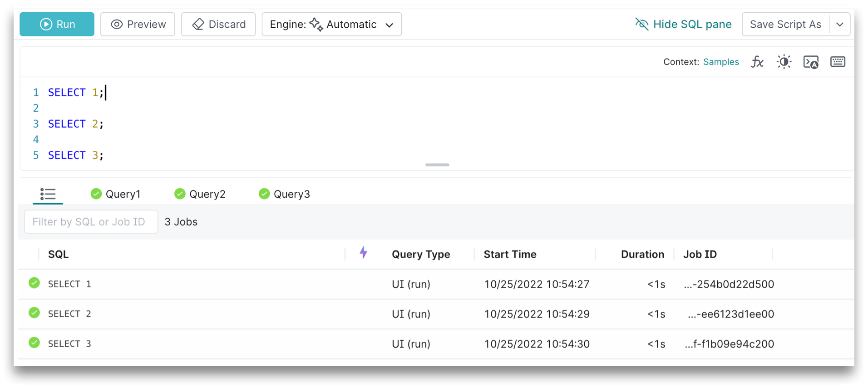
Task: Hide the SQL pane
Action: pyautogui.click(x=683, y=24)
